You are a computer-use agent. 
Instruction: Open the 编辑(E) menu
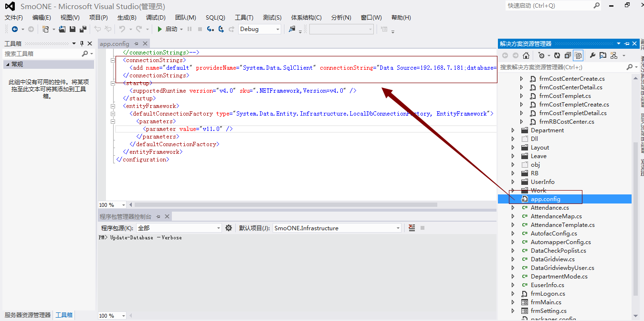coord(42,18)
